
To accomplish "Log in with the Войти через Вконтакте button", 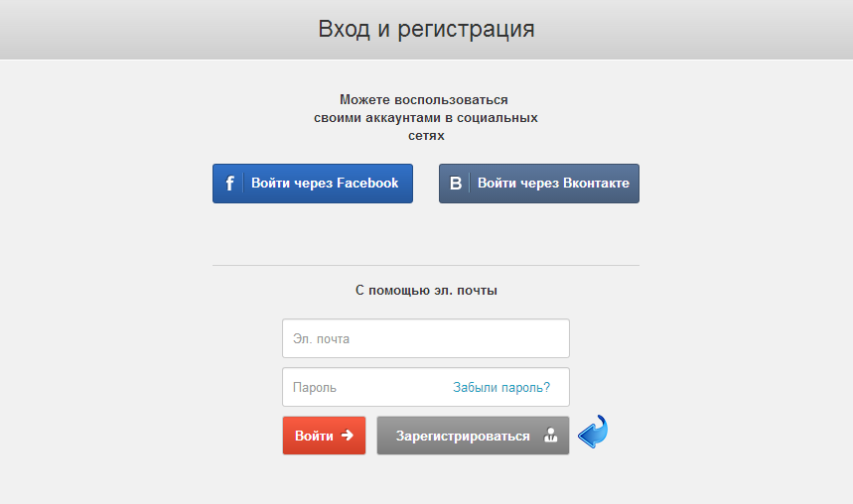I will 539,184.
